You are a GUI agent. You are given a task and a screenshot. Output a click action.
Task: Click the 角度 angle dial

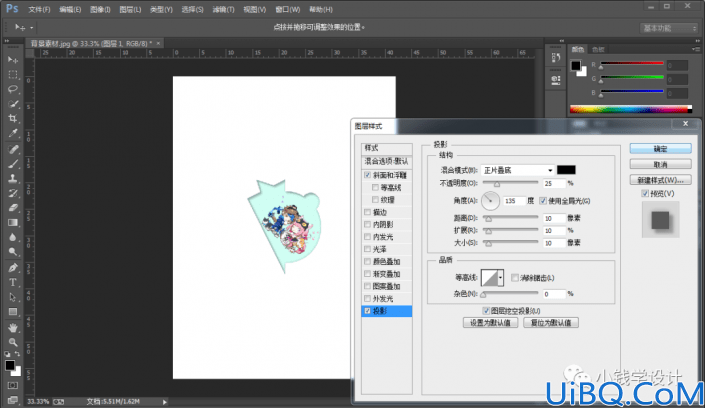[490, 201]
